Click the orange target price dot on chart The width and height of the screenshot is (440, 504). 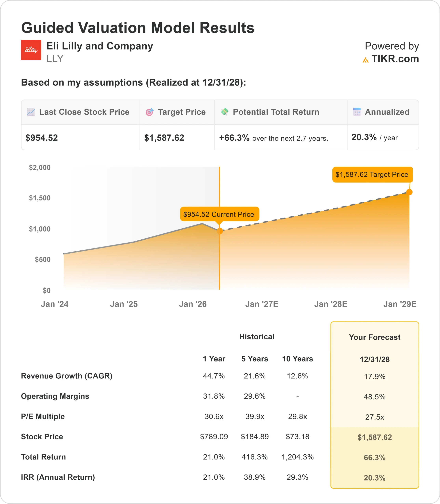pos(409,192)
